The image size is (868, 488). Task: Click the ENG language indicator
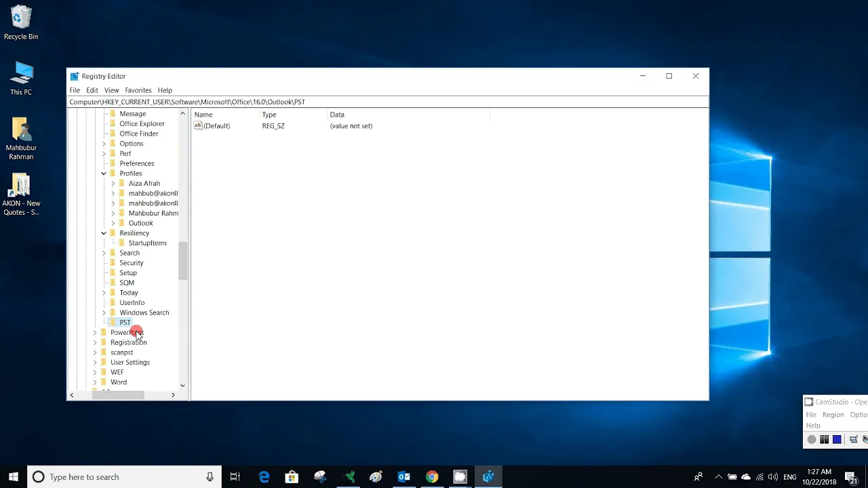click(790, 476)
